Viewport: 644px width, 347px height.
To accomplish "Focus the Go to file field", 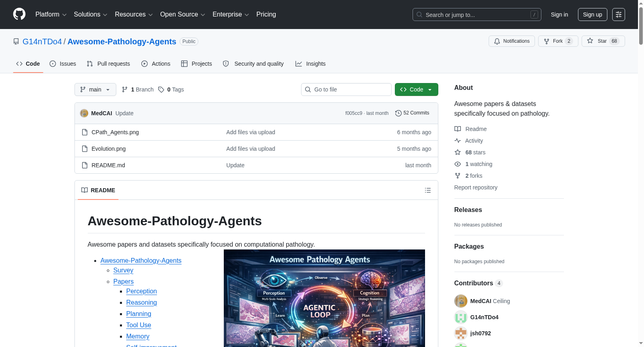I will pos(346,89).
